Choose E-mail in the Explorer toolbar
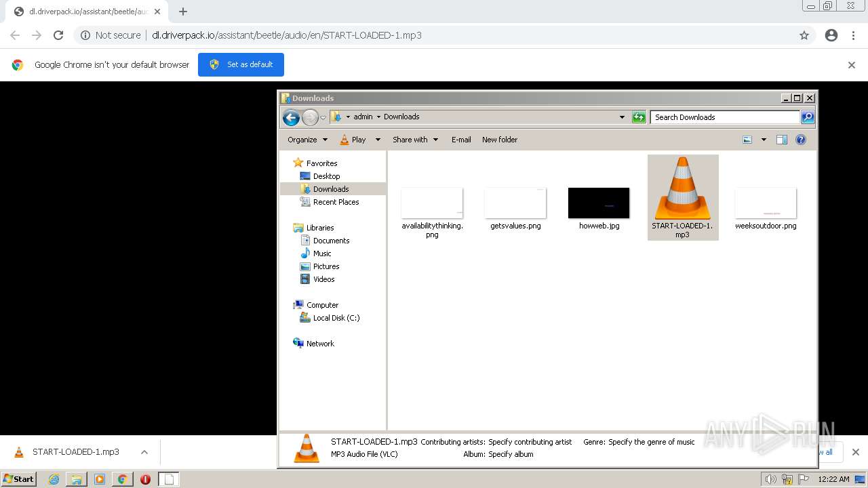The width and height of the screenshot is (868, 488). click(461, 140)
